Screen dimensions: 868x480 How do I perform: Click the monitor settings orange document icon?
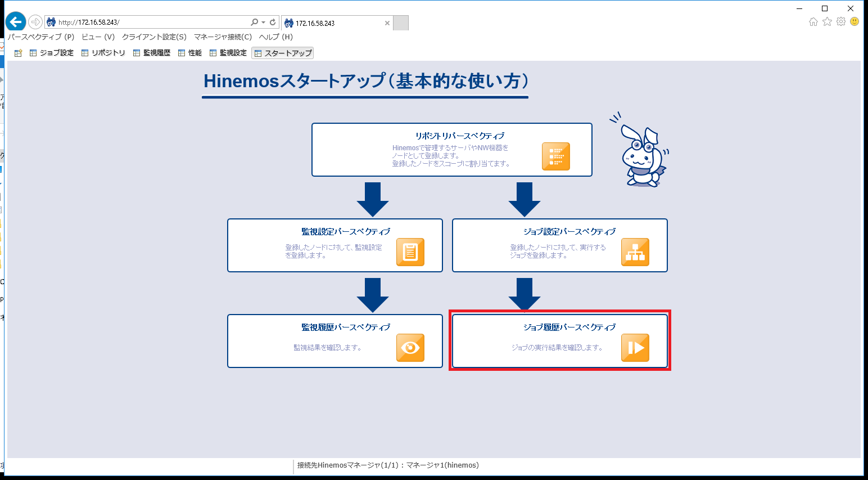410,252
